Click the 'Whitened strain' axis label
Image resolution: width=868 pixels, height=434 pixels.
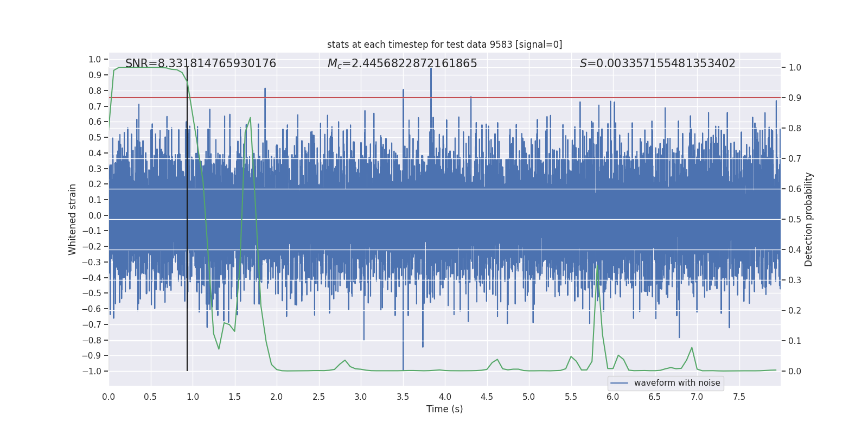(72, 219)
